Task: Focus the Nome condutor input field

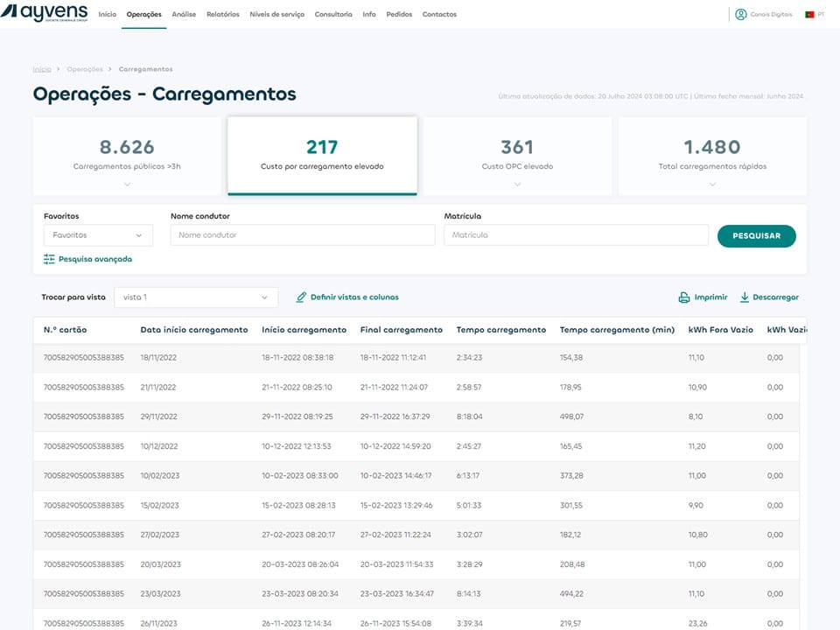Action: [302, 235]
